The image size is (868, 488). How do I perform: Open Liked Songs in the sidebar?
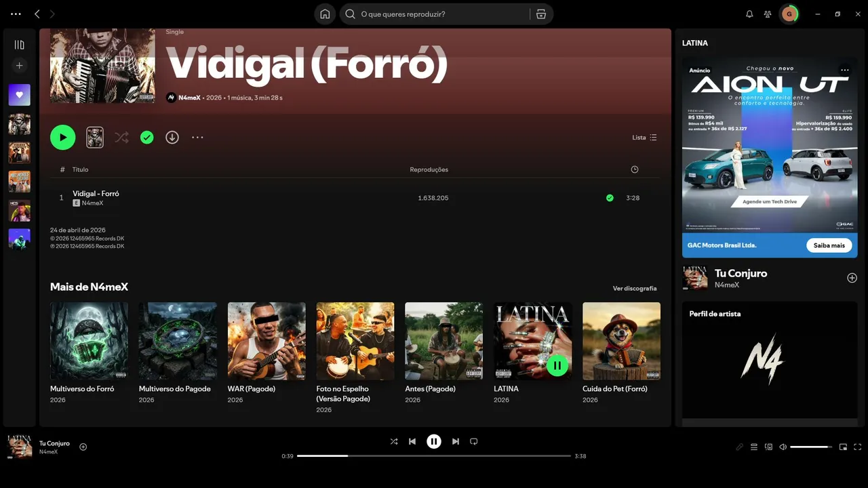tap(19, 95)
